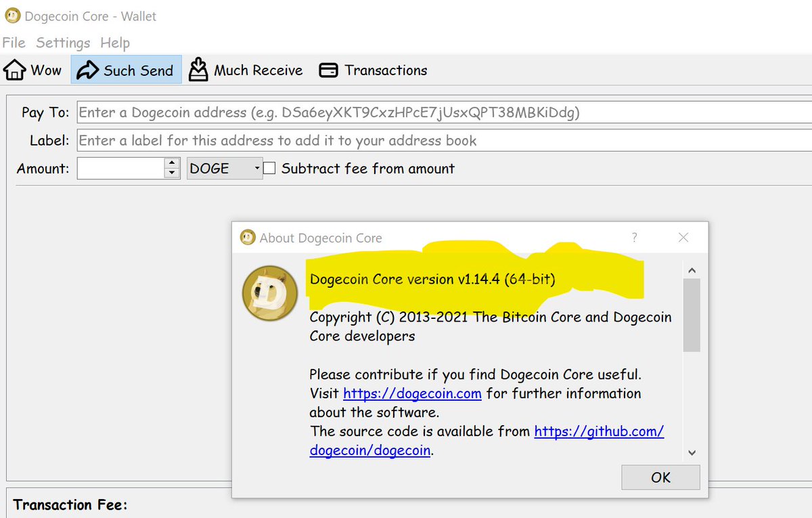The image size is (812, 518).
Task: Click the Label input field
Action: coord(445,141)
